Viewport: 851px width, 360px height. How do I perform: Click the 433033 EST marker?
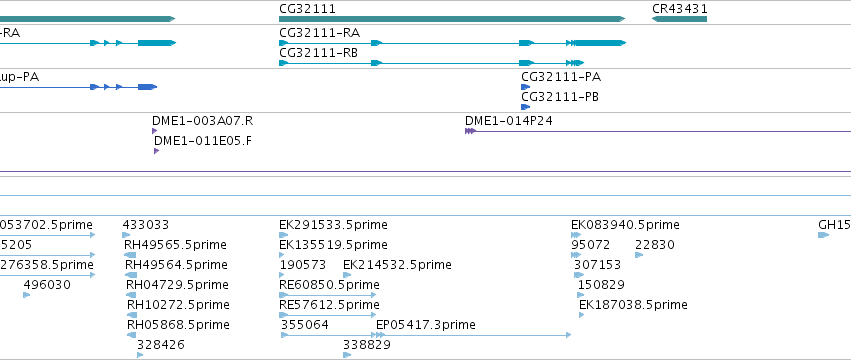126,235
